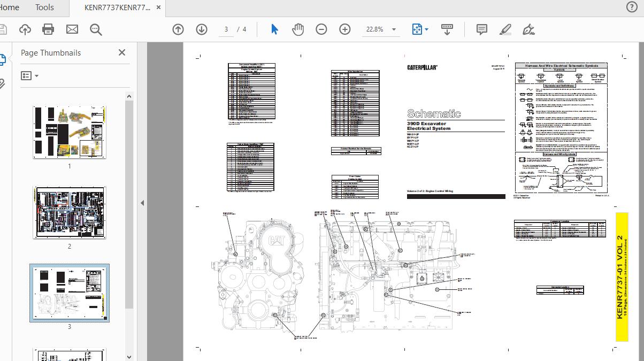Choose the arrow selection tool
The width and height of the screenshot is (644, 361).
point(274,29)
